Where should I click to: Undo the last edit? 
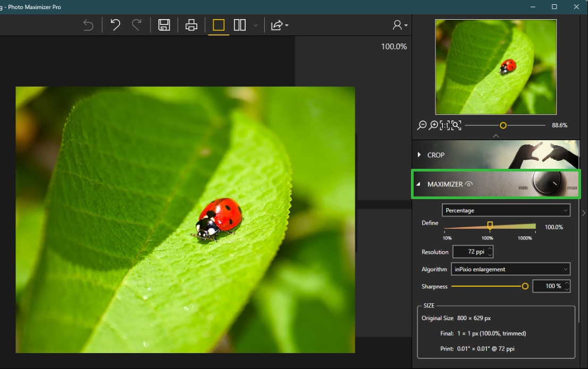115,25
